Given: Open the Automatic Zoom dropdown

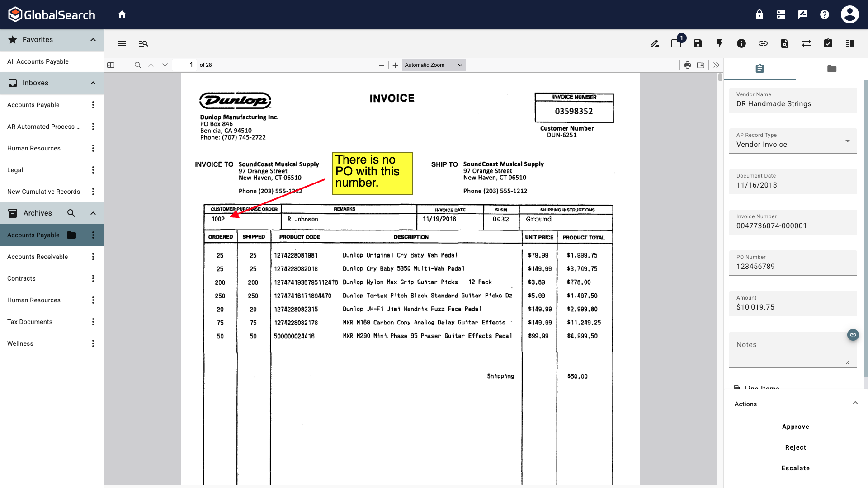Looking at the screenshot, I should (x=433, y=65).
